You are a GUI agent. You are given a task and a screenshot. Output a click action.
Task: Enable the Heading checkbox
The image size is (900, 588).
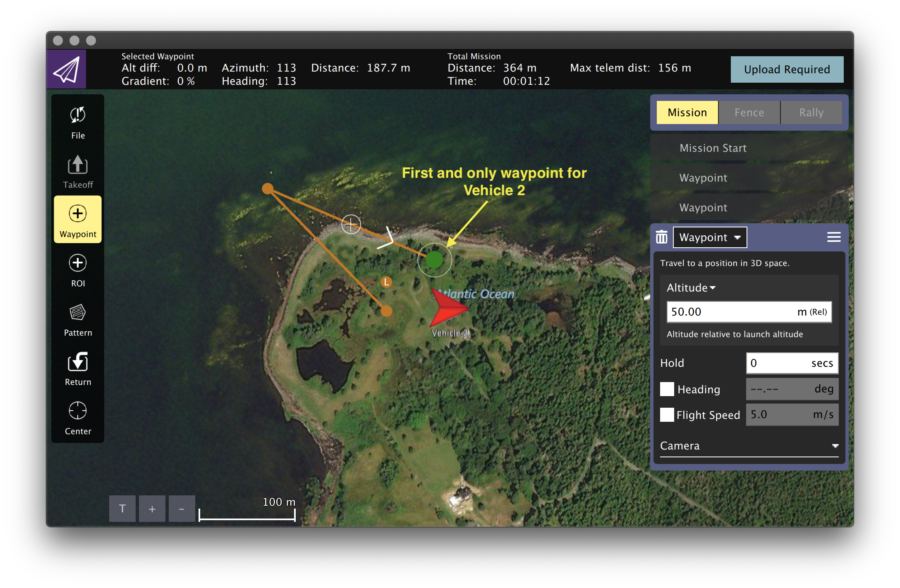pos(667,389)
